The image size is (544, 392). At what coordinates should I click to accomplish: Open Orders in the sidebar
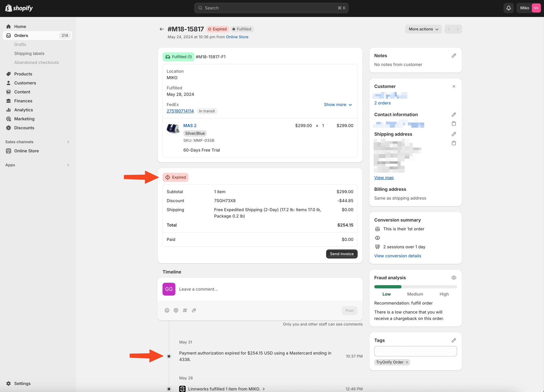pos(38,36)
